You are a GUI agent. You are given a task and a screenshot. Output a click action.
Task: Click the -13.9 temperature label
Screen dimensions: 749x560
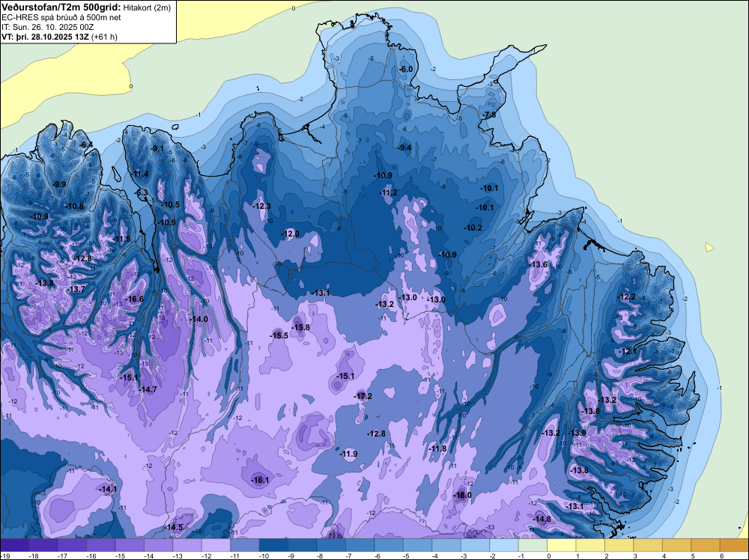577,433
